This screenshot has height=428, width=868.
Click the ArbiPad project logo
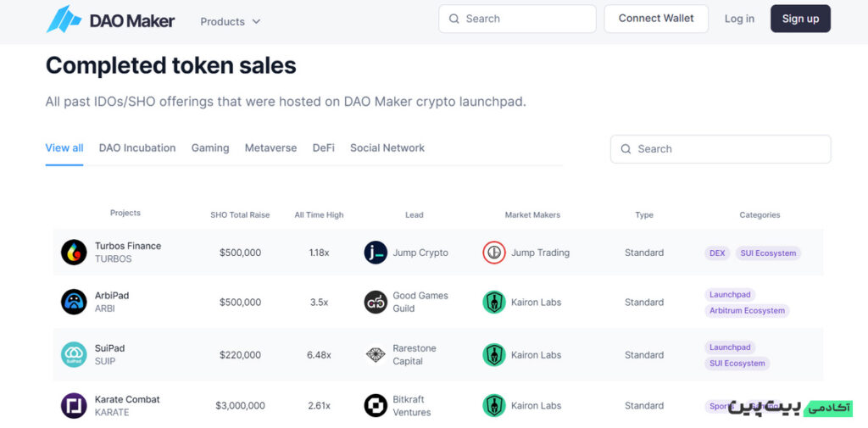(x=74, y=302)
